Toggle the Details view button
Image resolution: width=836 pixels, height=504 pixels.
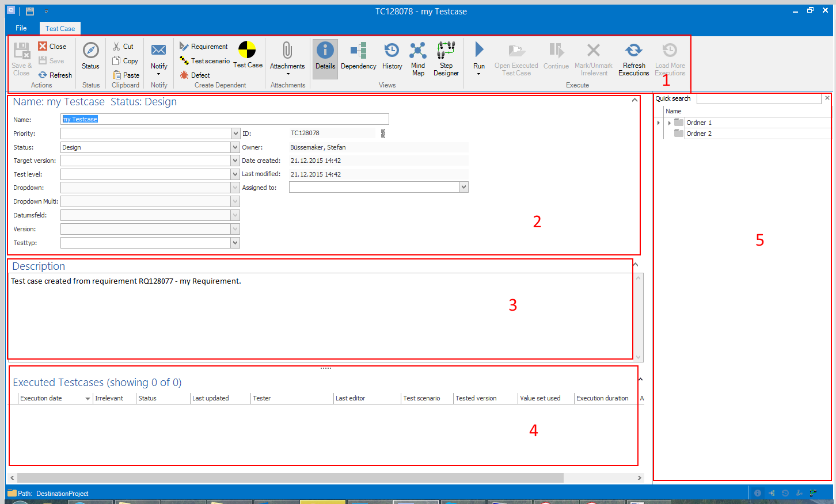pos(325,58)
